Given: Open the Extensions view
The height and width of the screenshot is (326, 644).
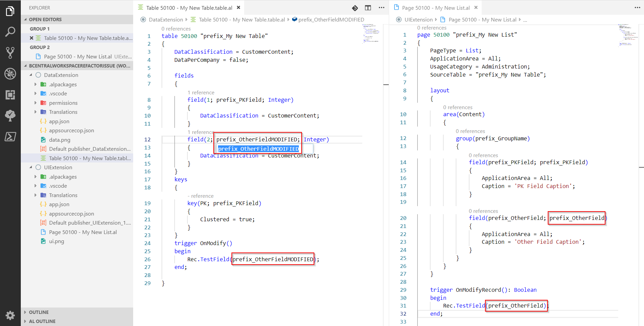Looking at the screenshot, I should pos(10,95).
